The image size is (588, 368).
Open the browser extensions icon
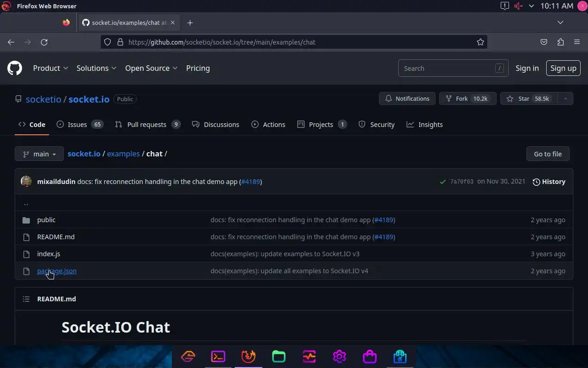pyautogui.click(x=560, y=42)
